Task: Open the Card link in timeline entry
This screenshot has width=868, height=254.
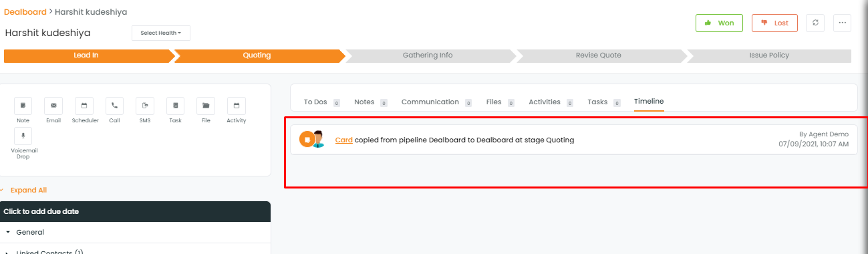Action: point(343,140)
